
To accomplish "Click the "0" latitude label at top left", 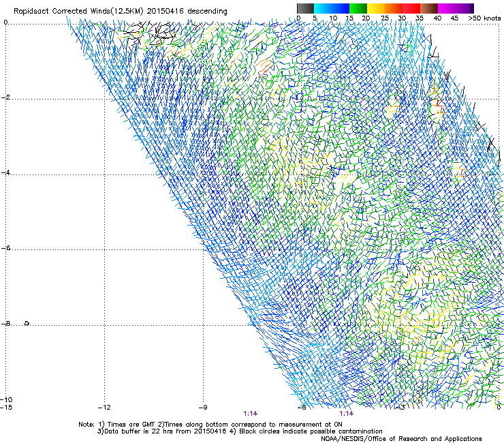I will click(x=5, y=22).
